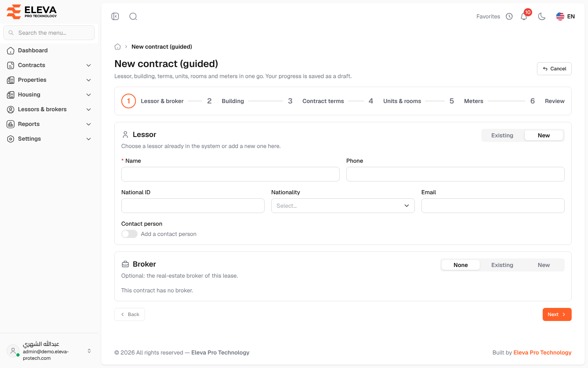Click the US flag language icon
The height and width of the screenshot is (368, 588).
560,16
